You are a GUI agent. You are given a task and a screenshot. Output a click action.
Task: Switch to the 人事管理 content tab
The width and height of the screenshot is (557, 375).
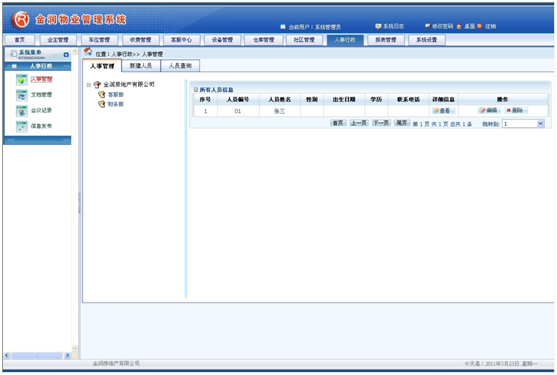tap(102, 66)
